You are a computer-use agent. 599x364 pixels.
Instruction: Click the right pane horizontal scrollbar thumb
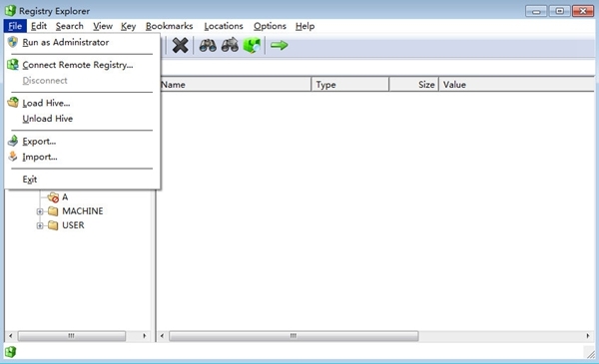click(294, 336)
